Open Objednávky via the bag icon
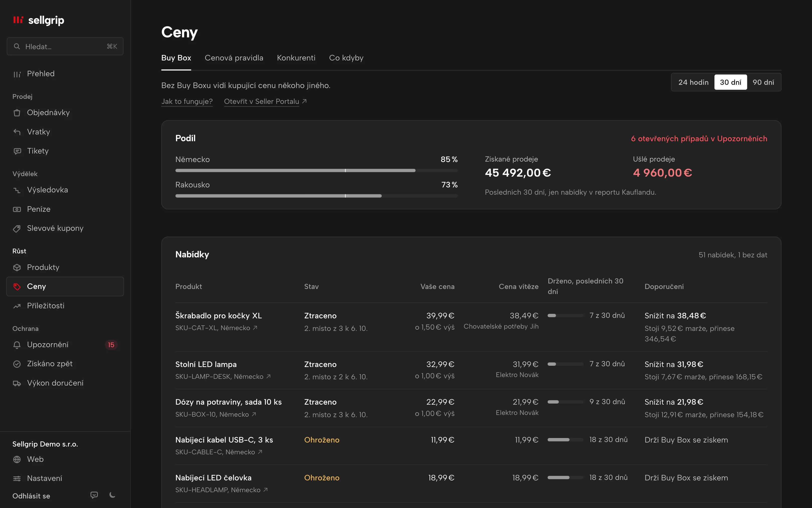 click(17, 113)
